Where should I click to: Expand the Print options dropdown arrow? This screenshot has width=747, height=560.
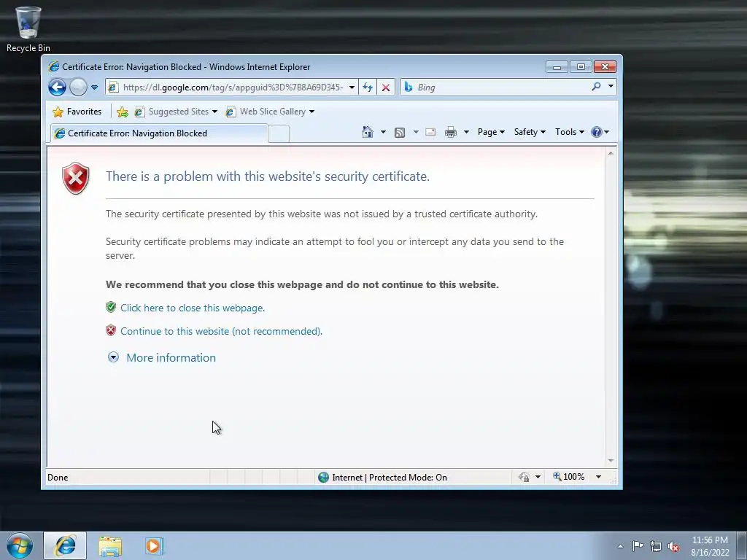click(x=466, y=132)
